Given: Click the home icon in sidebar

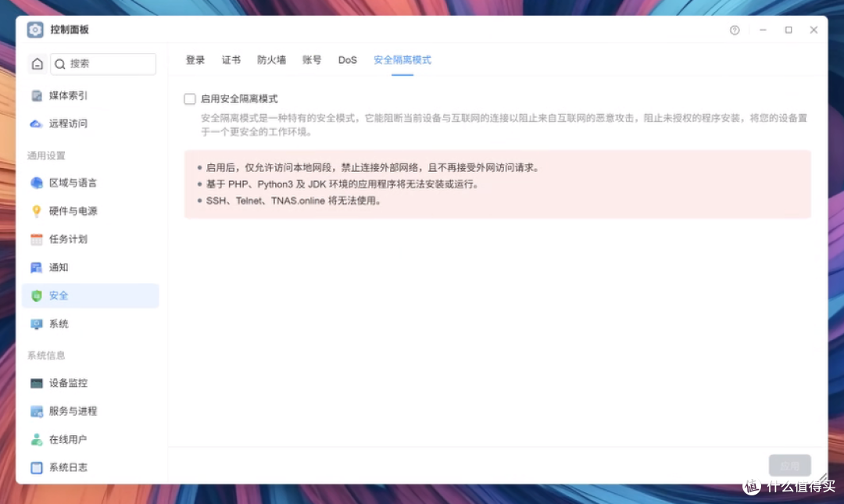Looking at the screenshot, I should (38, 63).
